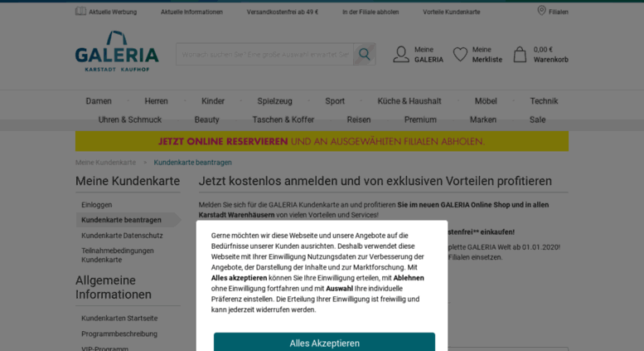Select Einloggen in sidebar
644x351 pixels.
(x=96, y=205)
